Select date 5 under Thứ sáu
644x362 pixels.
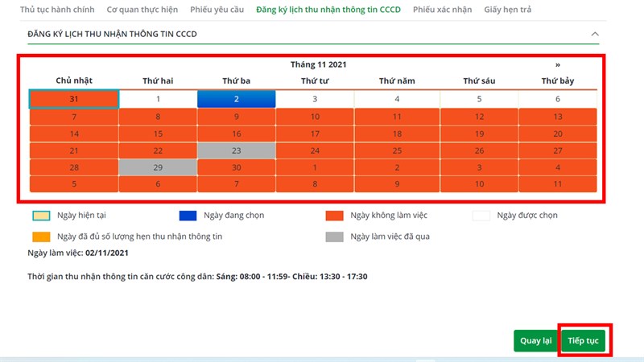(x=479, y=99)
